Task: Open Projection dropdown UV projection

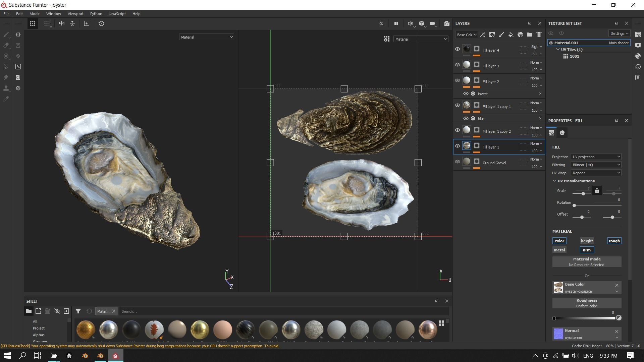Action: coord(596,157)
